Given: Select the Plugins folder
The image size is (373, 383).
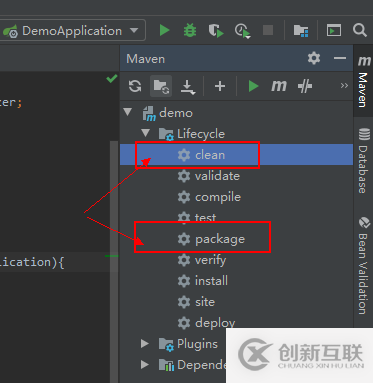Looking at the screenshot, I should pyautogui.click(x=188, y=344).
